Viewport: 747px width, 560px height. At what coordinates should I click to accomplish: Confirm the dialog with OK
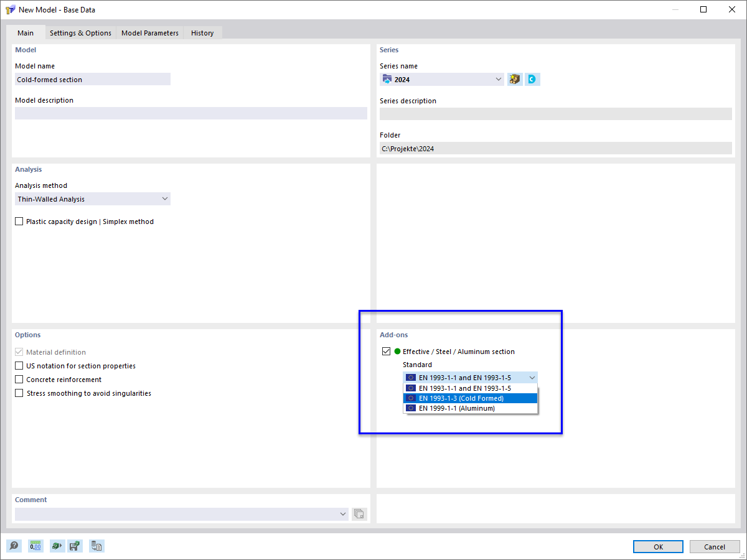pos(657,546)
